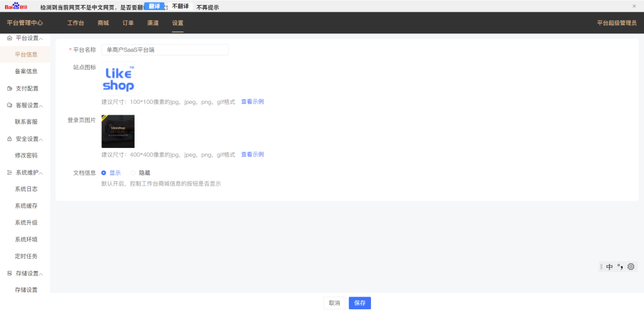The height and width of the screenshot is (313, 644).
Task: Switch to the 商城 top navigation tab
Action: (x=103, y=23)
